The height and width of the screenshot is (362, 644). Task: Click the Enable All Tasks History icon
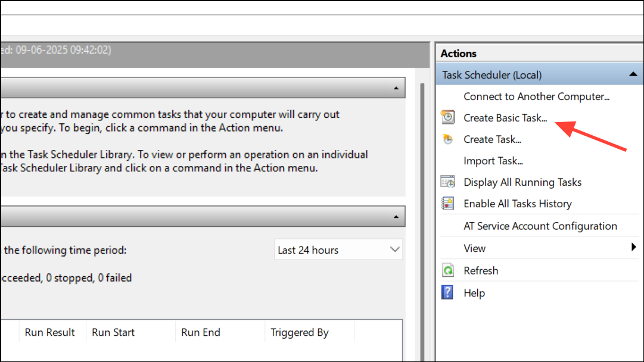click(x=447, y=204)
